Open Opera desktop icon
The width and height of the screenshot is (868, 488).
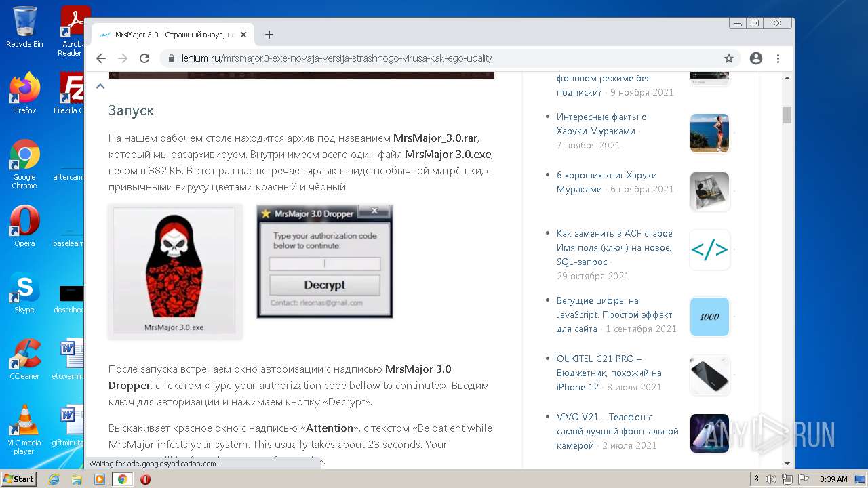pyautogui.click(x=24, y=226)
